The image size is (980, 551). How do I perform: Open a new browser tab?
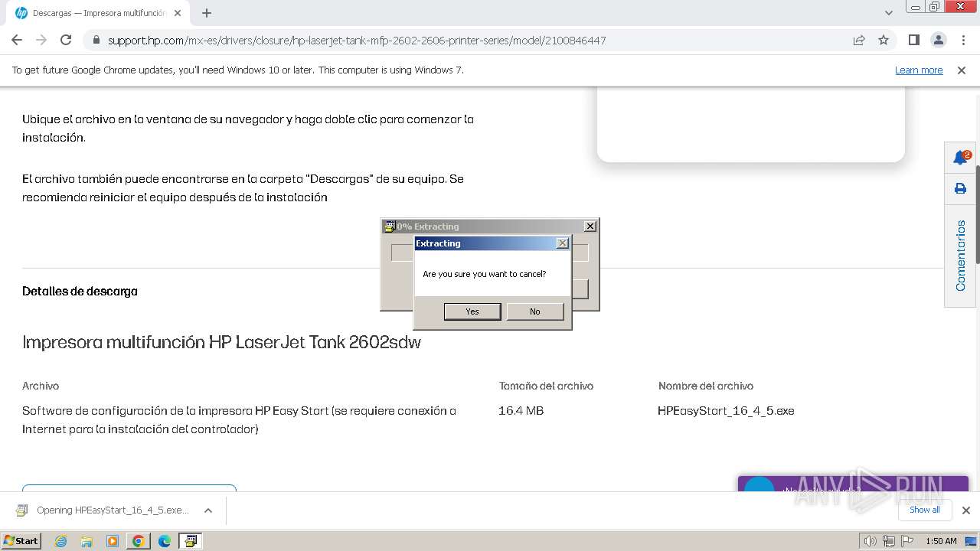tap(207, 13)
